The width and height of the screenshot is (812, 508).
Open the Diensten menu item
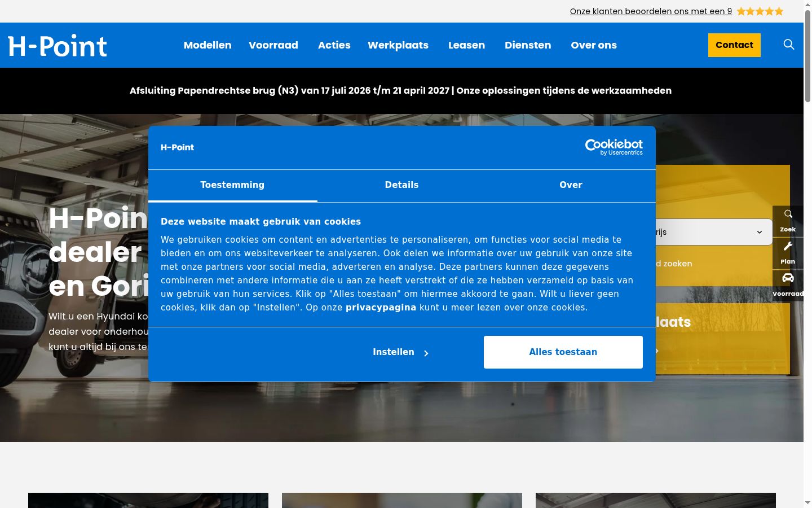[528, 45]
